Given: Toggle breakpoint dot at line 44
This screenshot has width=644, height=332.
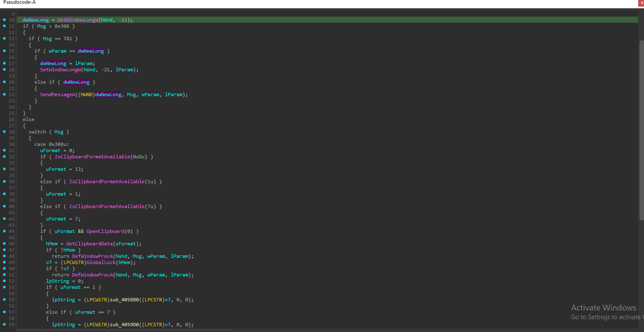Looking at the screenshot, I should [4, 231].
